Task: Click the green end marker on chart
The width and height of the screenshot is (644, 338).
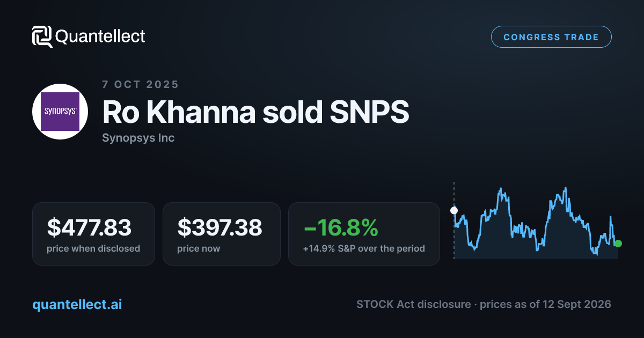Action: (x=618, y=244)
